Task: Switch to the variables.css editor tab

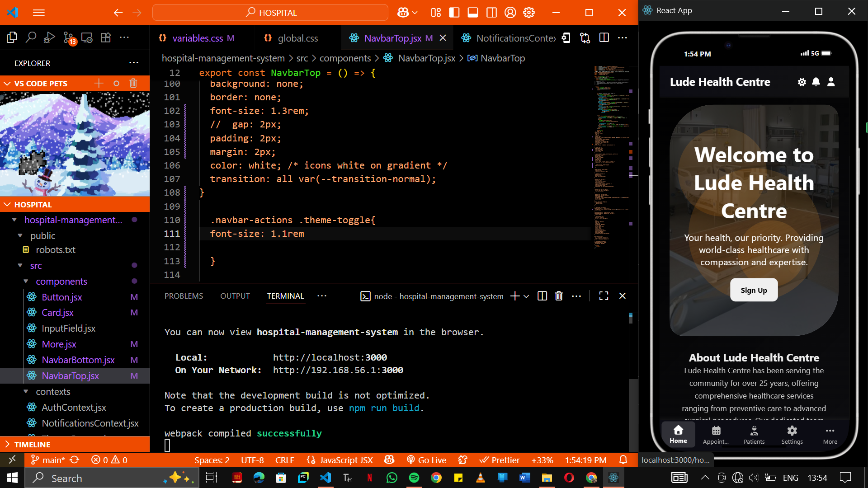Action: pos(198,38)
